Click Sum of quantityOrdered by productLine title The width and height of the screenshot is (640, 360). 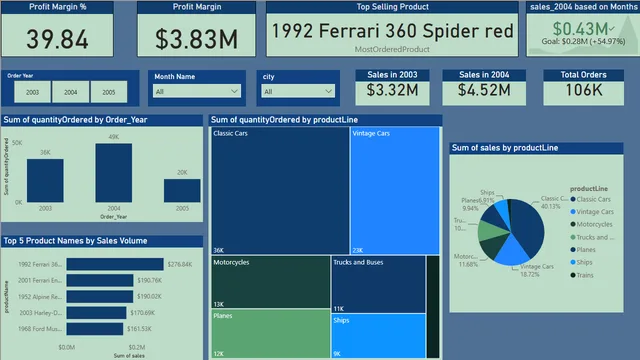[x=284, y=120]
